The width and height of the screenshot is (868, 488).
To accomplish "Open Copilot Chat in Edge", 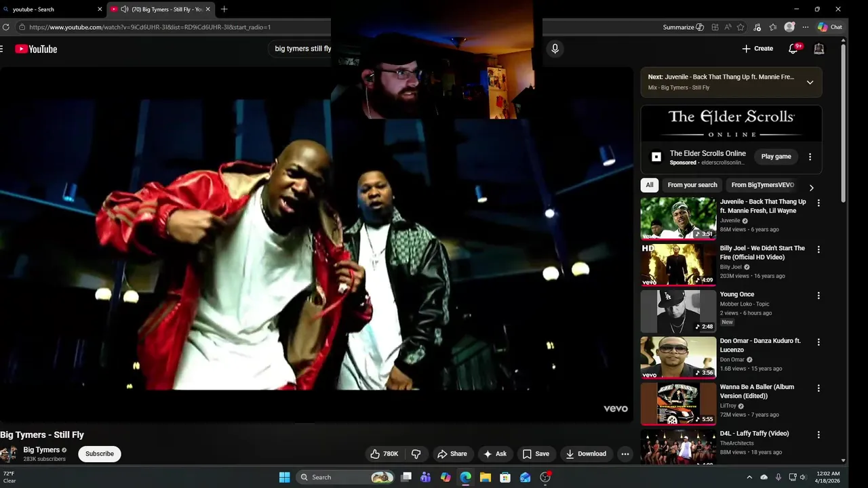I will click(830, 27).
